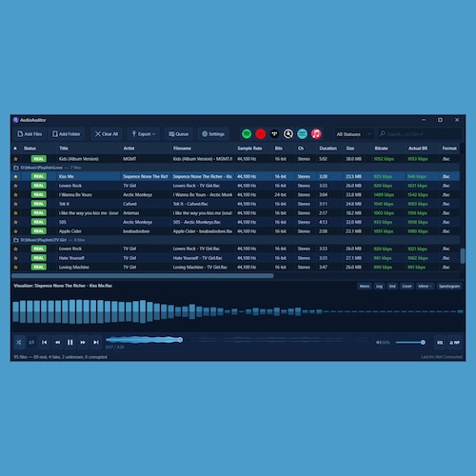Toggle favorite star for Kiss Me
Image resolution: width=476 pixels, height=476 pixels.
pos(15,176)
